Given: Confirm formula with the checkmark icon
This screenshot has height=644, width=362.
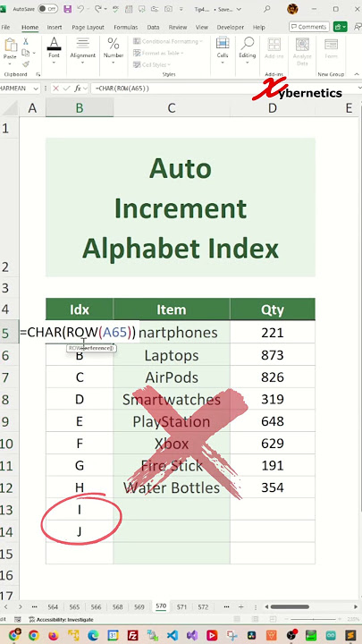Looking at the screenshot, I should click(65, 89).
